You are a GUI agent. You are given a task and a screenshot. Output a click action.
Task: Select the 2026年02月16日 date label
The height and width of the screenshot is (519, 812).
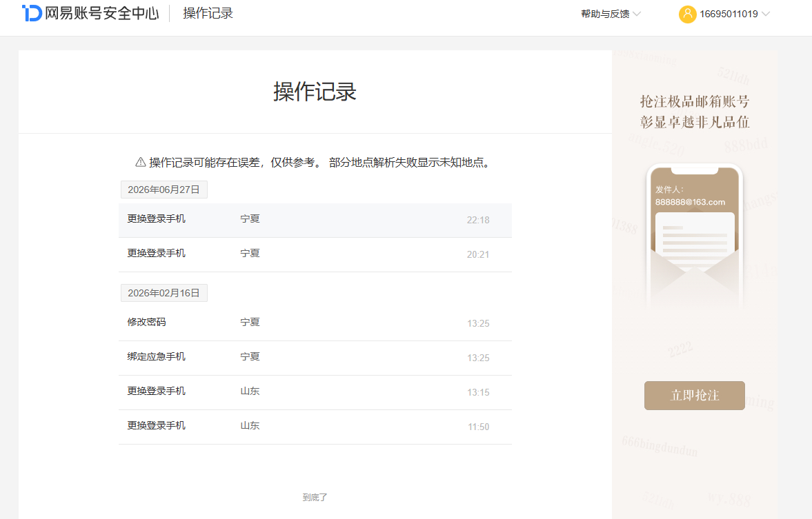coord(164,293)
